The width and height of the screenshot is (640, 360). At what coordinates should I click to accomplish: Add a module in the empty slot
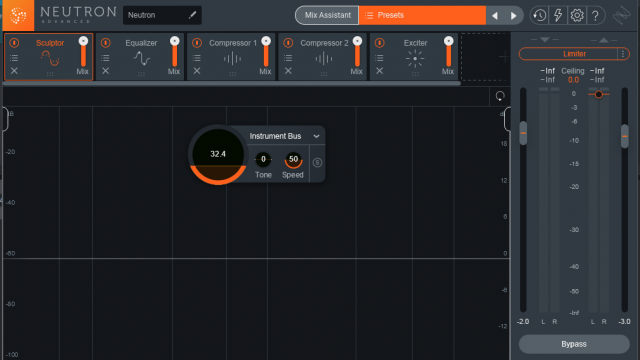(x=485, y=57)
